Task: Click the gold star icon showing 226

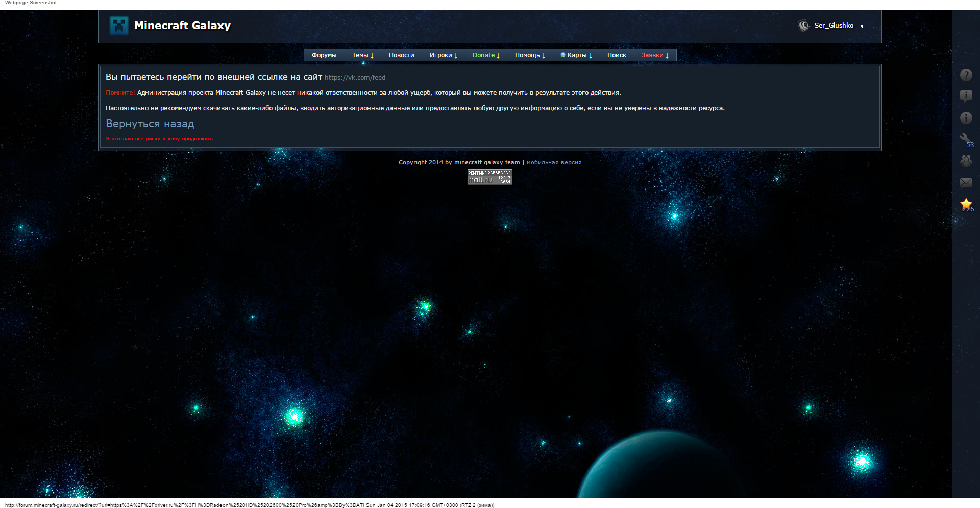Action: (x=966, y=204)
